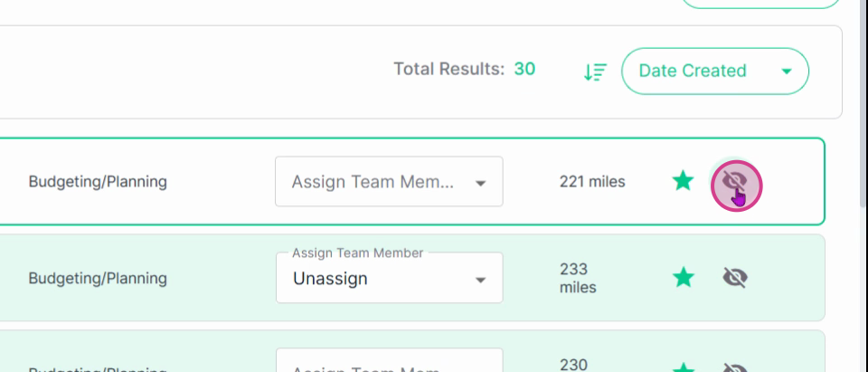Click the 233 miles distance text

tap(578, 278)
